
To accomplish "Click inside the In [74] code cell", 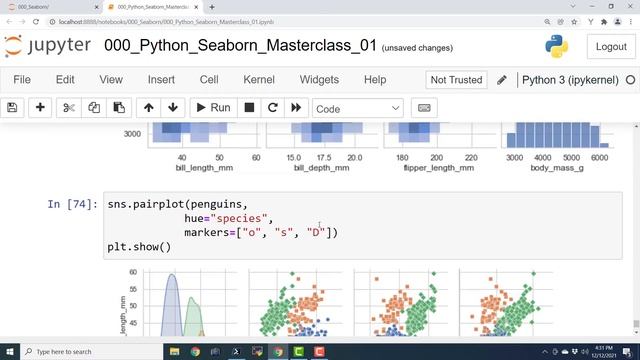I will [x=363, y=225].
